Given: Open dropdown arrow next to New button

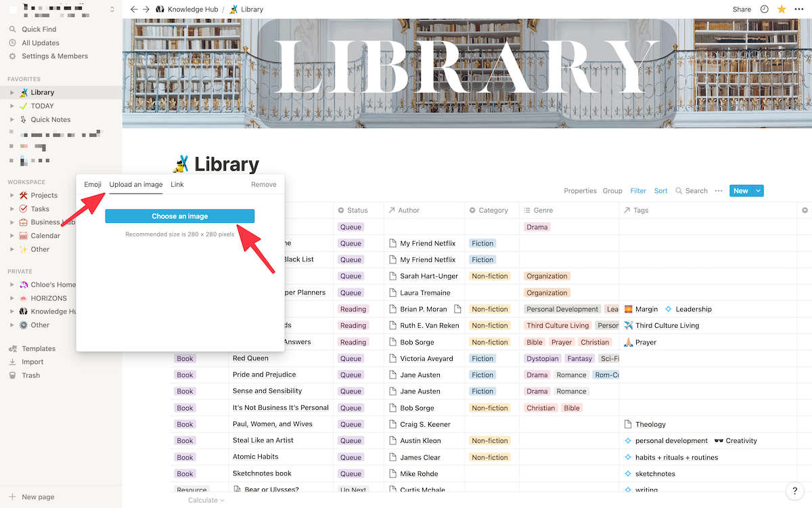Looking at the screenshot, I should point(758,191).
